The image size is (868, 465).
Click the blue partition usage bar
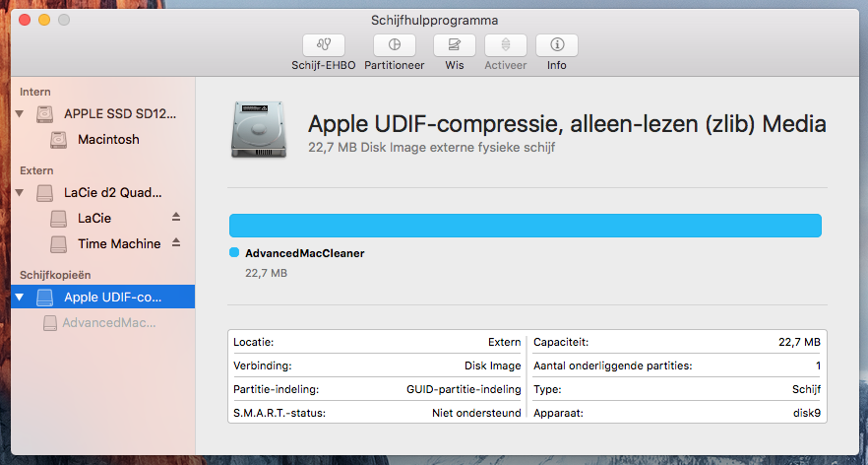point(526,226)
